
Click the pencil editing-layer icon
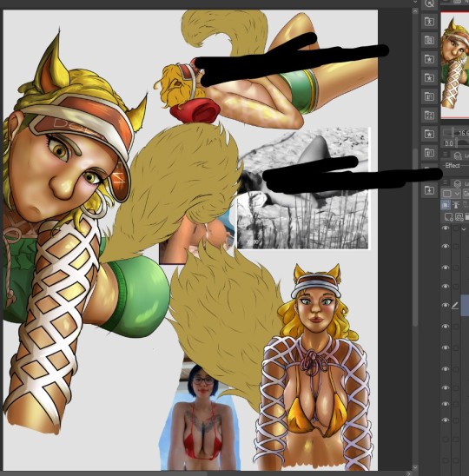455,306
